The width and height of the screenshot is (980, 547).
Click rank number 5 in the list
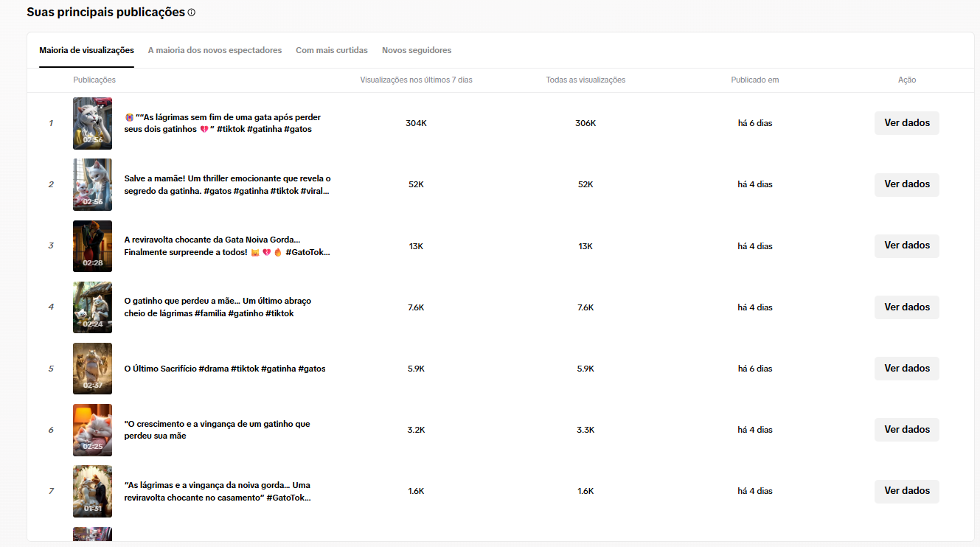[x=51, y=368]
